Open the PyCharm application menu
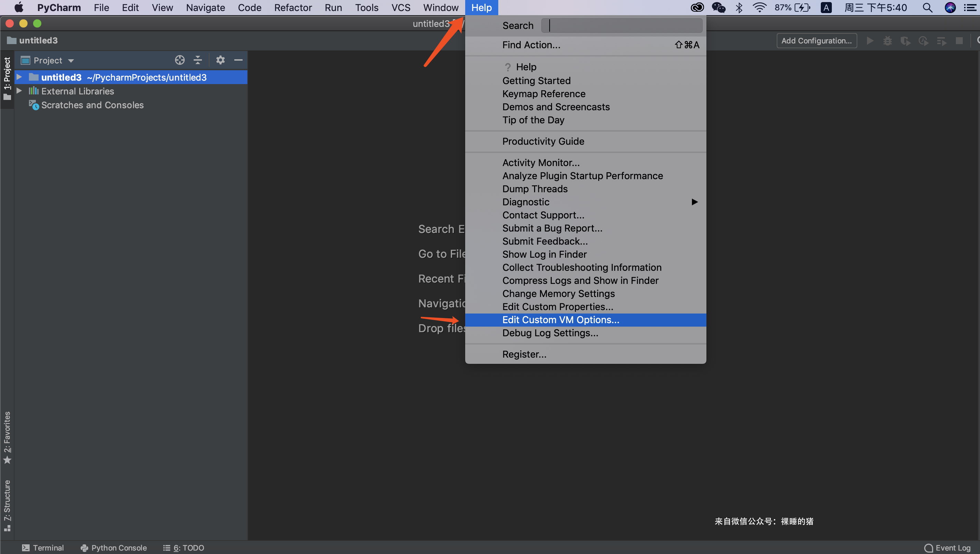The image size is (980, 554). click(59, 8)
